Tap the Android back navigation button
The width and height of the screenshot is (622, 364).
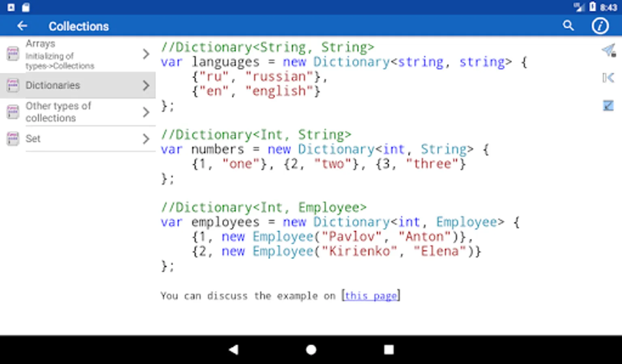(x=234, y=349)
